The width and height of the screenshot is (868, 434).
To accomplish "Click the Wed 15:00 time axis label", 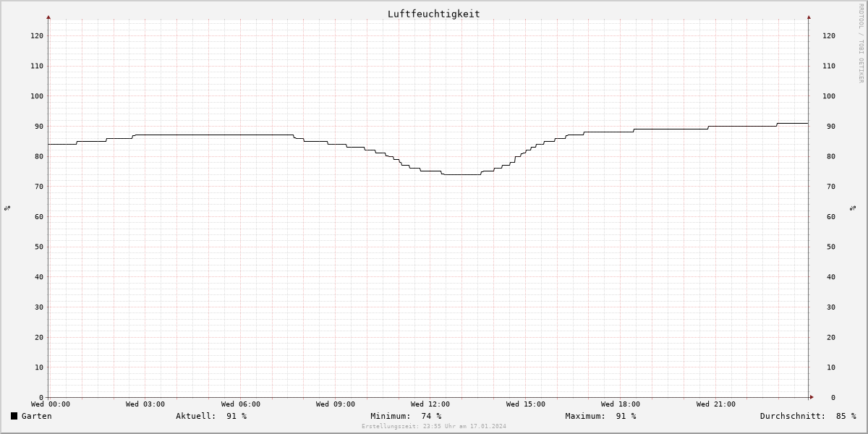I will pyautogui.click(x=526, y=404).
